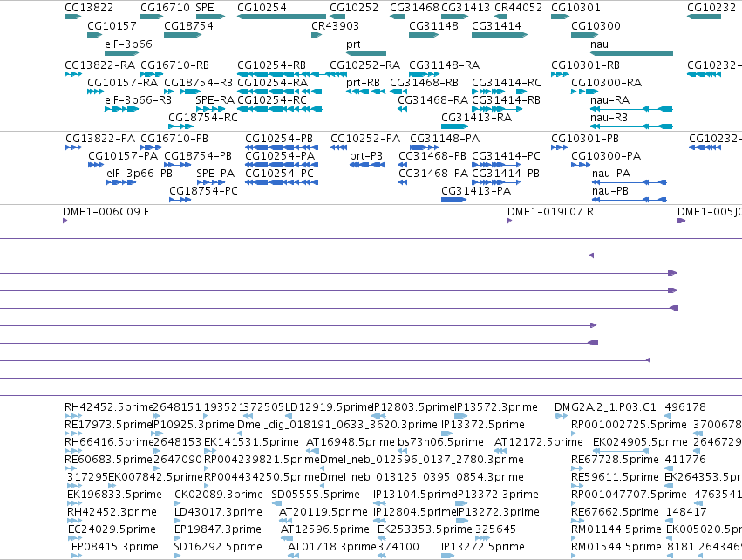Select the CG18754 gene arrow glyph
This screenshot has height=560, width=742.
pyautogui.click(x=182, y=35)
